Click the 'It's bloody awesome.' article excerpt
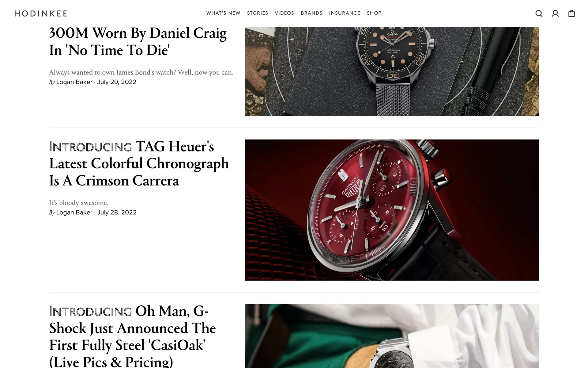588x368 pixels. [79, 203]
